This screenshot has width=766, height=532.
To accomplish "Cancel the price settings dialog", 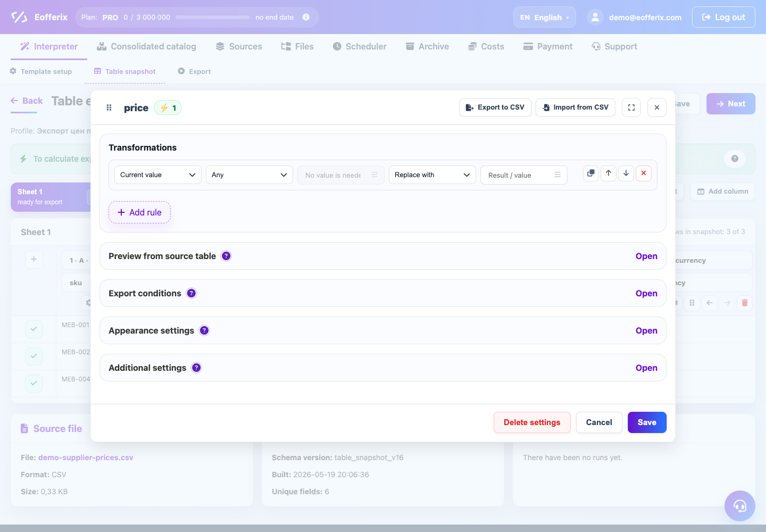I will (x=599, y=422).
